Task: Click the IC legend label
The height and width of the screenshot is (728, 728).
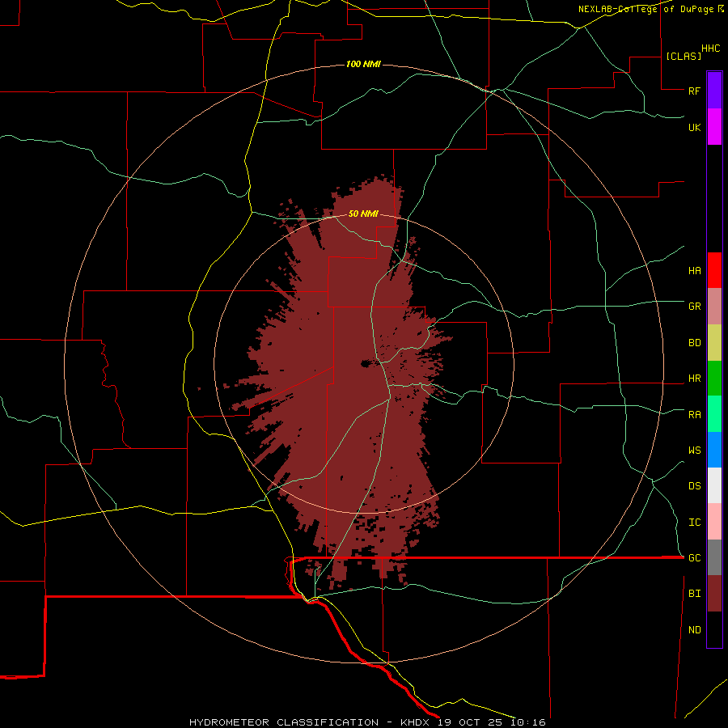Action: (x=694, y=523)
